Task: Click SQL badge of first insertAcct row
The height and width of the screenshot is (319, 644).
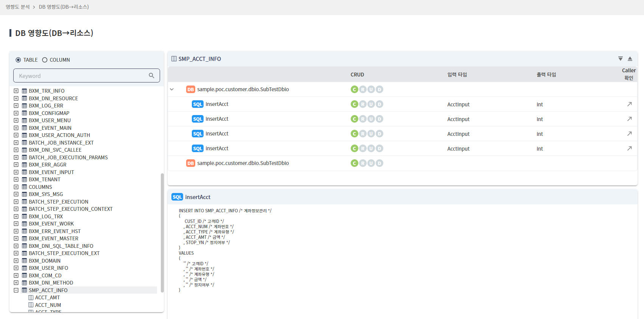Action: [x=198, y=104]
